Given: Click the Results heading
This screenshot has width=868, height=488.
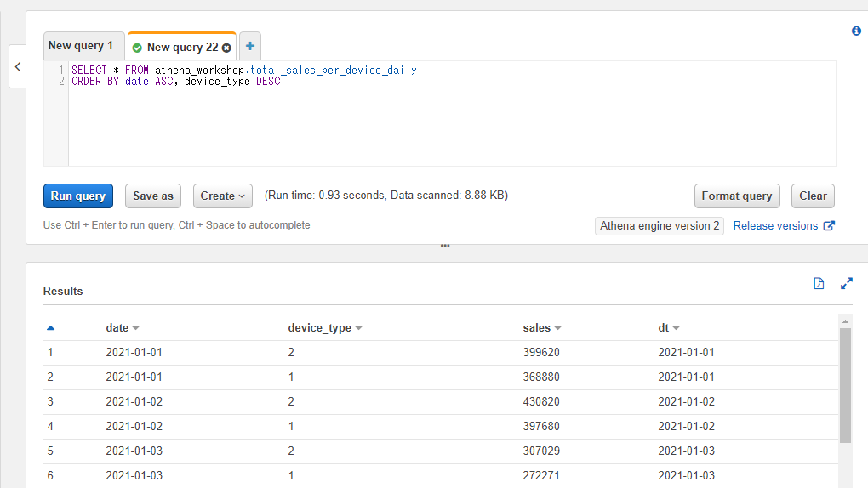Looking at the screenshot, I should click(x=63, y=291).
